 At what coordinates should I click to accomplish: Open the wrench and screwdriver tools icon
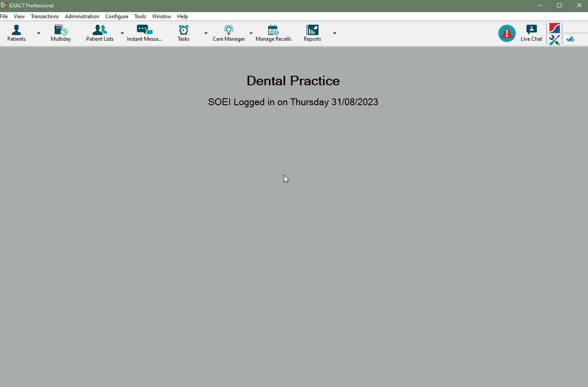[555, 40]
